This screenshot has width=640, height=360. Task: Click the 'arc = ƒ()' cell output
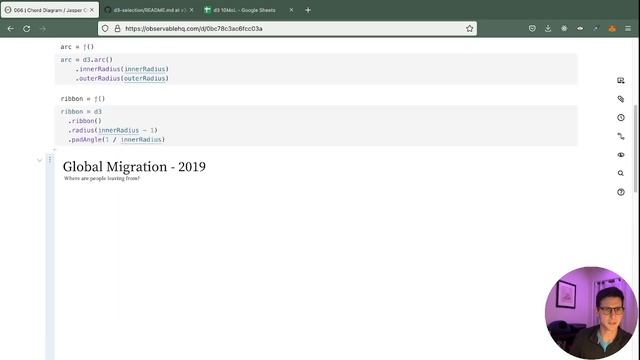coord(77,47)
